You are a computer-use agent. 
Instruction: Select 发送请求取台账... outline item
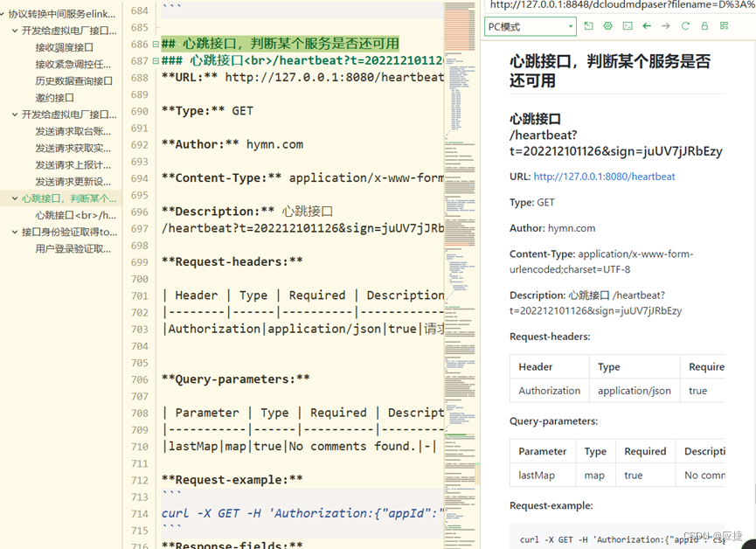point(73,131)
